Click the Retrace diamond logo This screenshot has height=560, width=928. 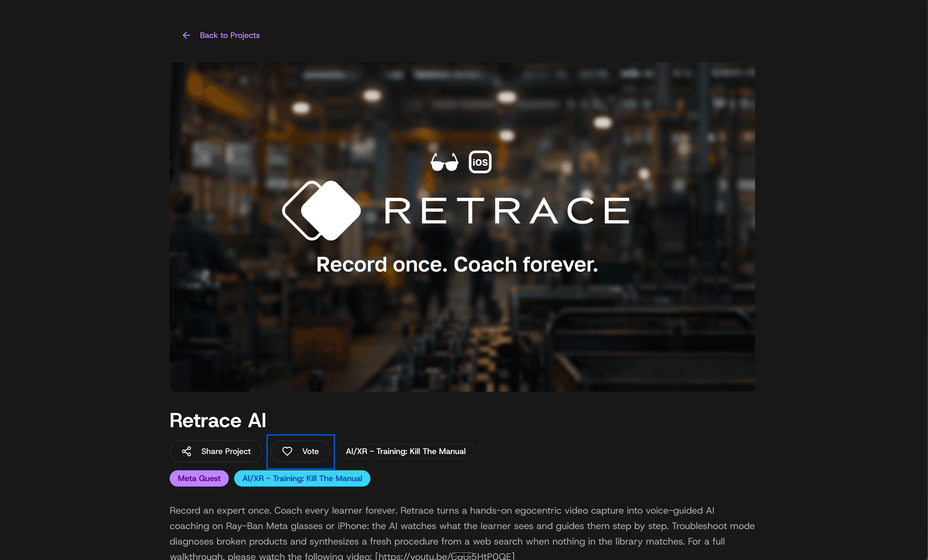tap(321, 211)
